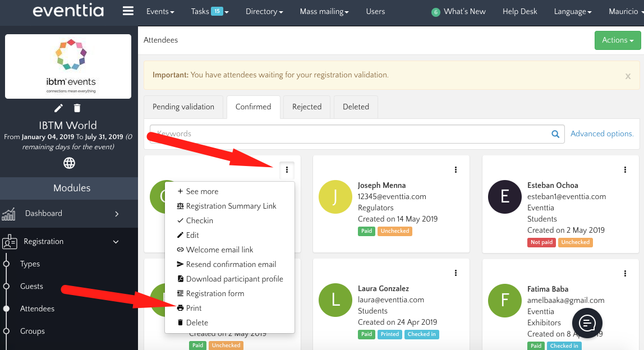This screenshot has width=644, height=350.
Task: Open the Events dropdown menu
Action: coord(160,11)
